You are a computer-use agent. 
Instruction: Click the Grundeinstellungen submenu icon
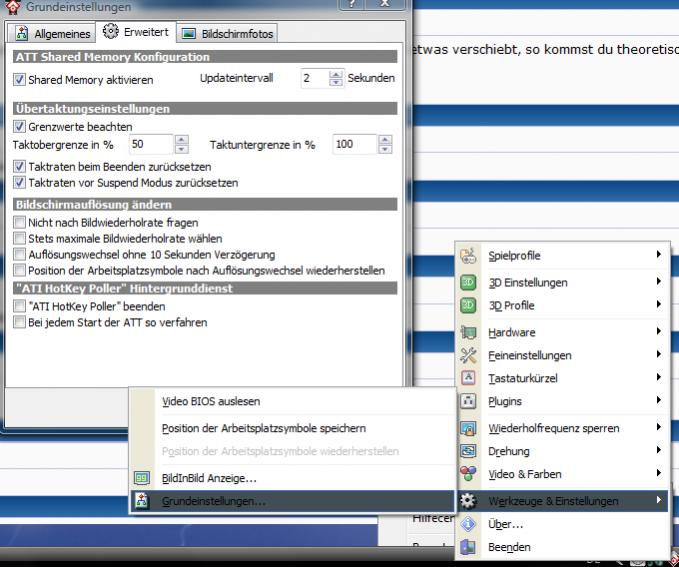tap(142, 501)
